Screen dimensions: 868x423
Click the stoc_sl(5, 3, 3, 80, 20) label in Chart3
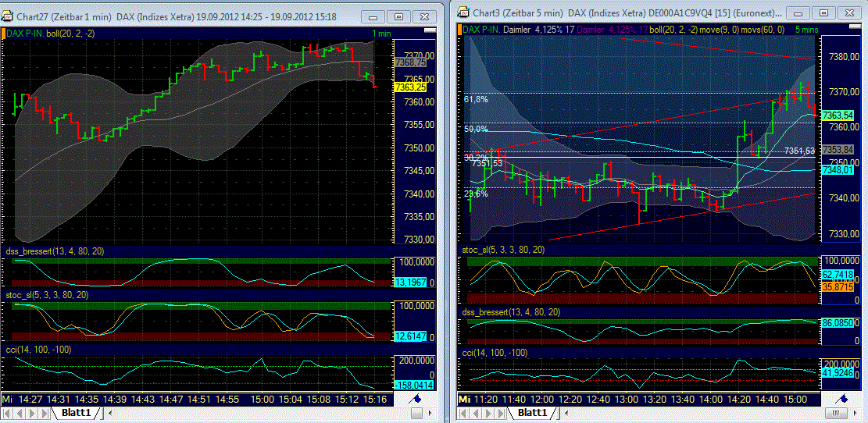tap(503, 250)
